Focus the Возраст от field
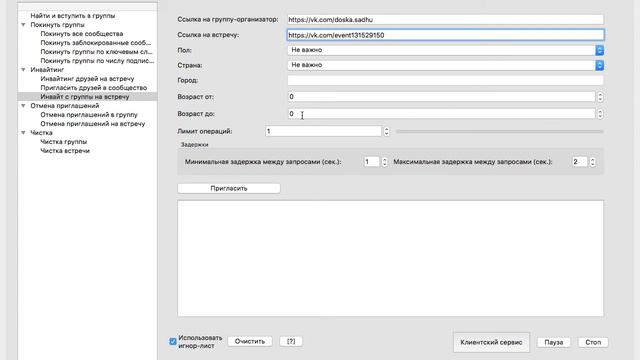Image resolution: width=640 pixels, height=360 pixels. pyautogui.click(x=441, y=97)
